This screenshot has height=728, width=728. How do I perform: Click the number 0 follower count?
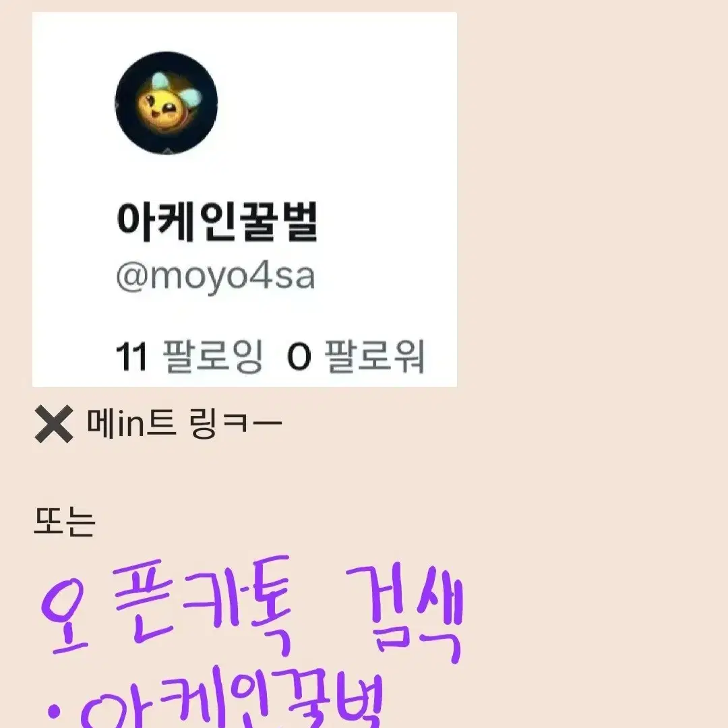(x=299, y=357)
